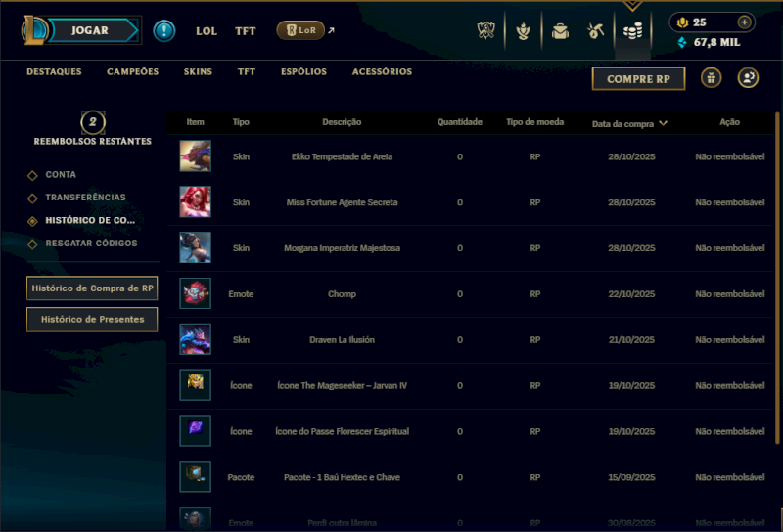The image size is (783, 532).
Task: Click 'Ícone do Passe Florescer Espiritual' text
Action: [x=342, y=431]
